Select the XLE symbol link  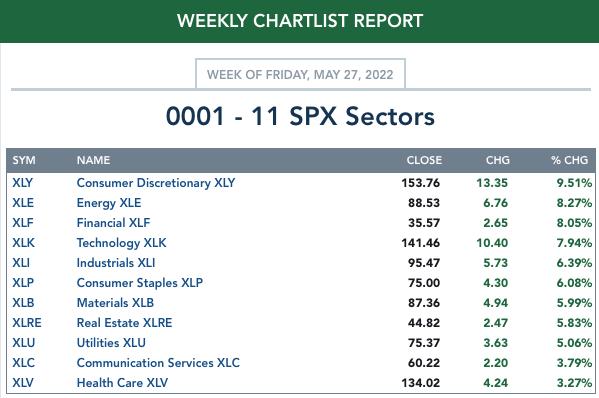(x=23, y=203)
